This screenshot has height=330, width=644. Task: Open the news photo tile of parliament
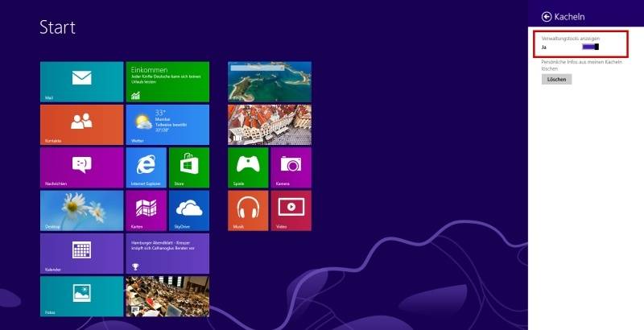167,296
